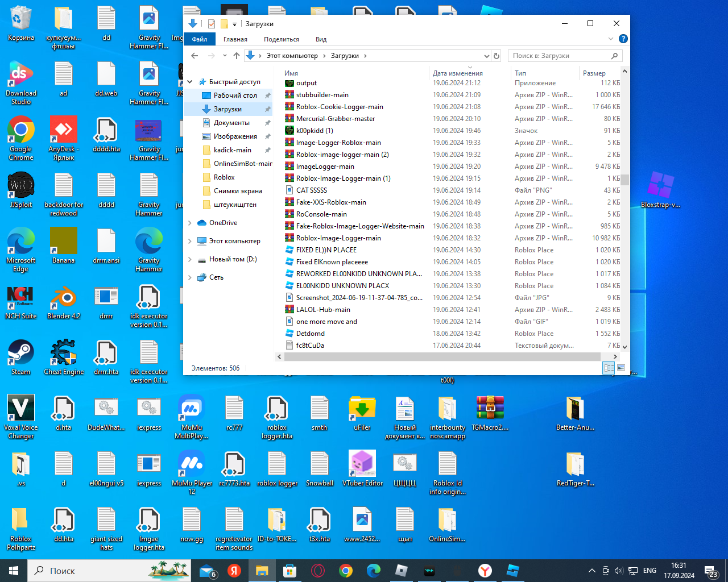Click the Up one level arrow

point(237,56)
